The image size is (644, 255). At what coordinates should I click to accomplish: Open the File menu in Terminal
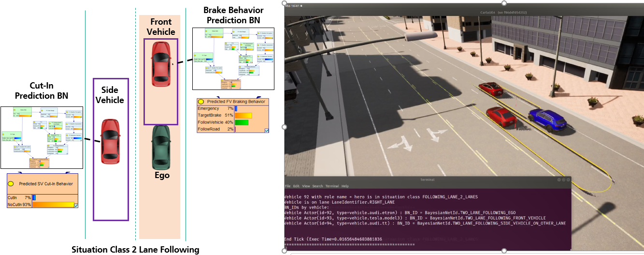[287, 186]
